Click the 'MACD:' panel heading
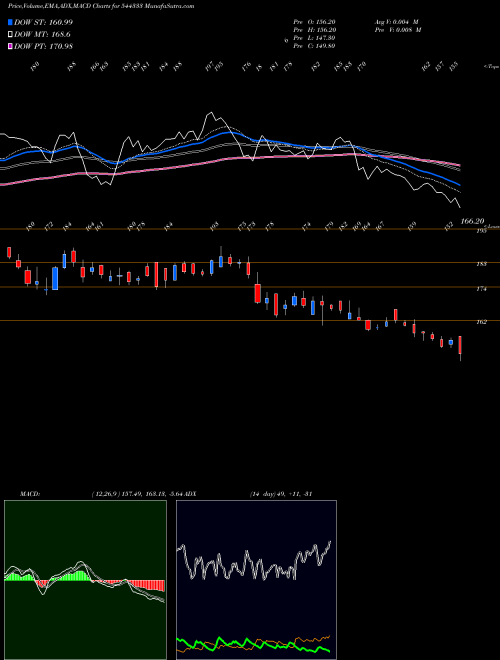Viewport: 500px width, 660px height. tap(30, 493)
